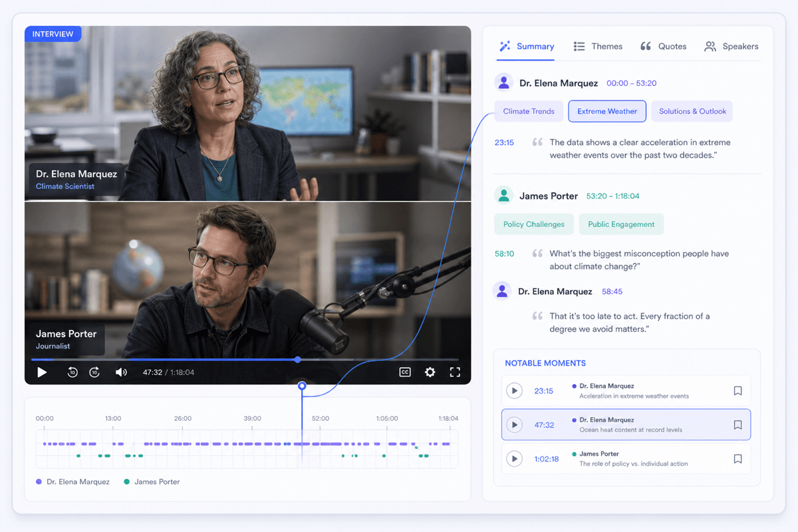
Task: Jump to Elena Marquez 58:45 timestamp
Action: click(612, 291)
